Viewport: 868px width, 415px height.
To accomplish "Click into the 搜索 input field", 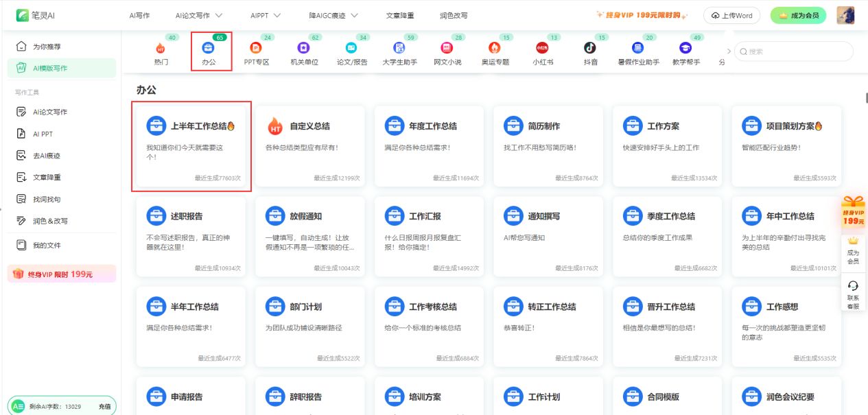I will tap(794, 51).
